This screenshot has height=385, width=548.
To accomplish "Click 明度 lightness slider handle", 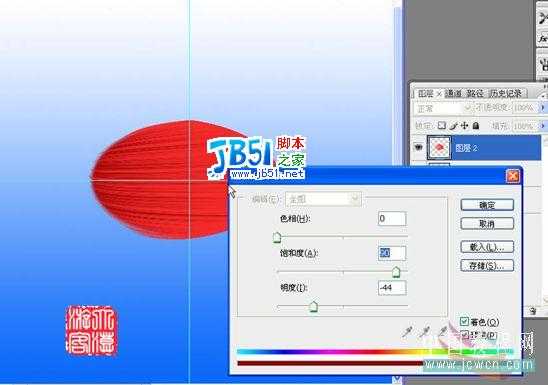I will point(313,306).
